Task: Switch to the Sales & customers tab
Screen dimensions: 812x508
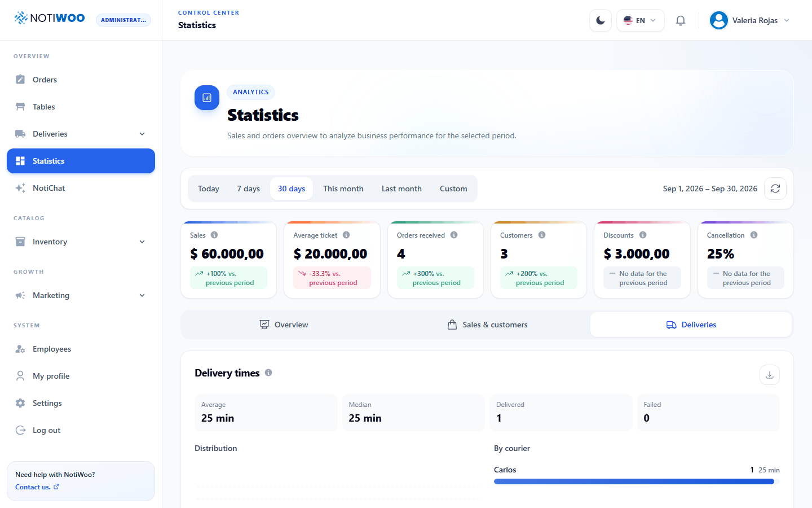Action: [x=487, y=325]
